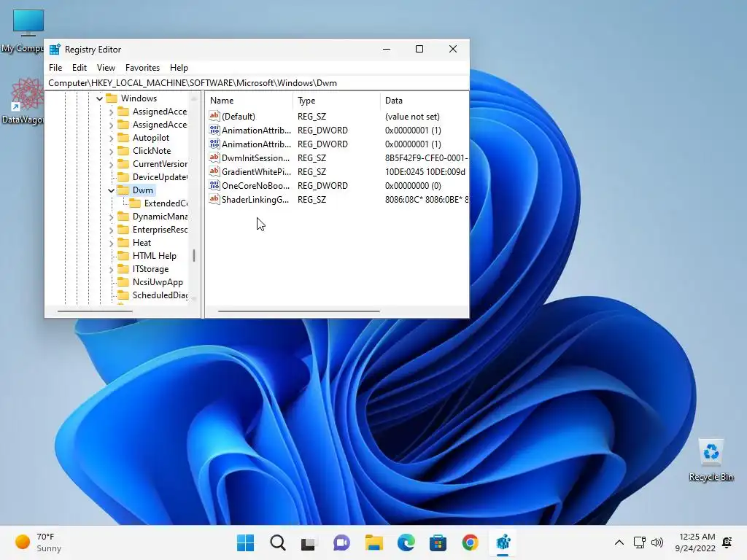Launch Microsoft Edge from the taskbar

coord(406,542)
